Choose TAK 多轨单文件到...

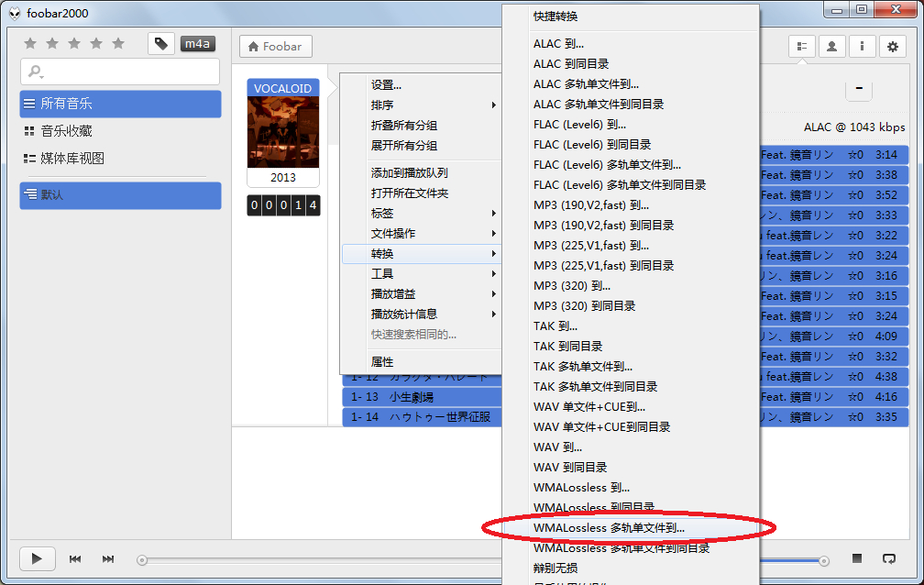[631, 366]
